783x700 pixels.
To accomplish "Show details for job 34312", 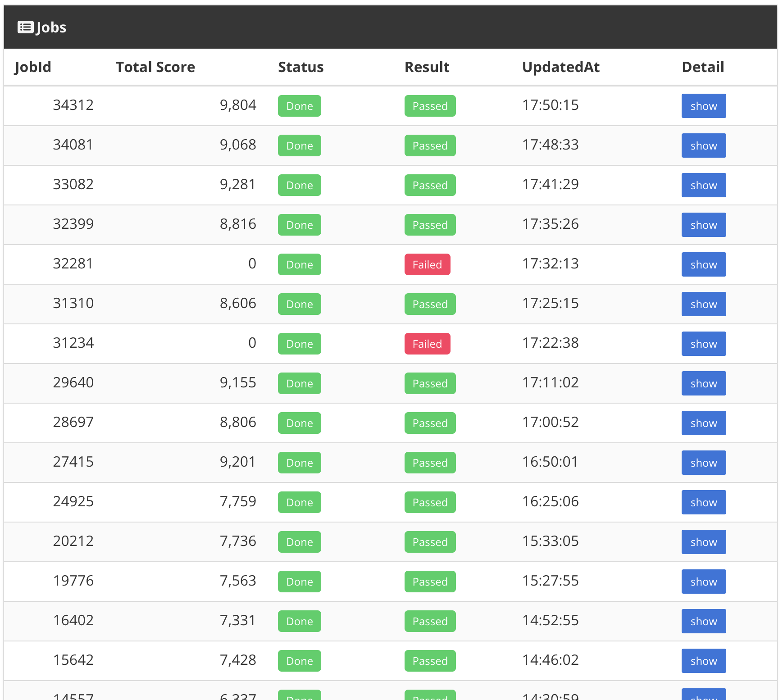I will (x=704, y=106).
